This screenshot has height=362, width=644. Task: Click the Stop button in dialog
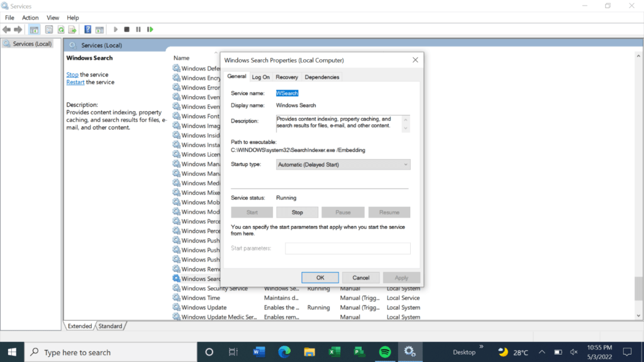coord(297,212)
